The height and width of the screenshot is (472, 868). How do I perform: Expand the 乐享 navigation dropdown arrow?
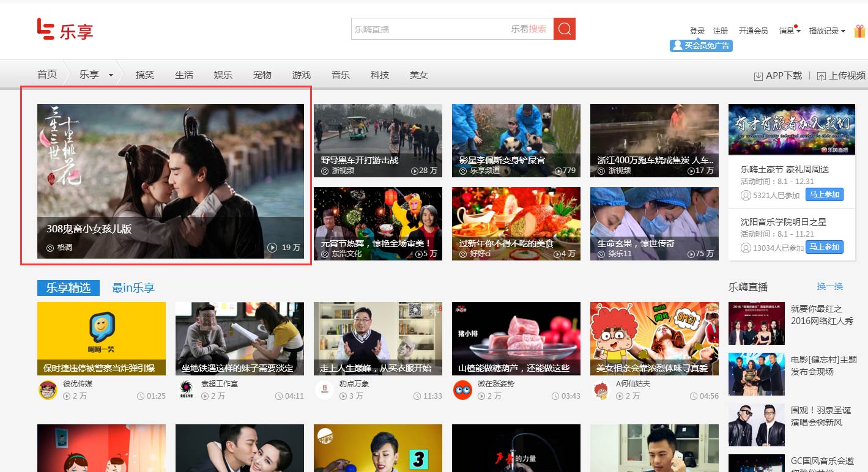[111, 75]
